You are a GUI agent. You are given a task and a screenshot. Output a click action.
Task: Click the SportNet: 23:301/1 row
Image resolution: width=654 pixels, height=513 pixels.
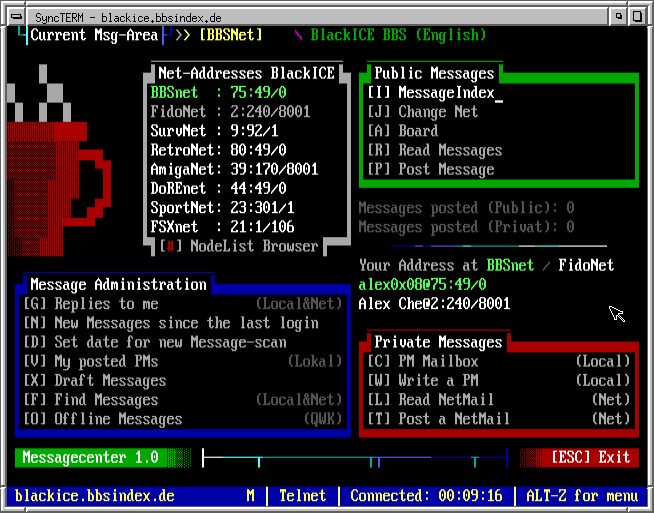click(223, 208)
